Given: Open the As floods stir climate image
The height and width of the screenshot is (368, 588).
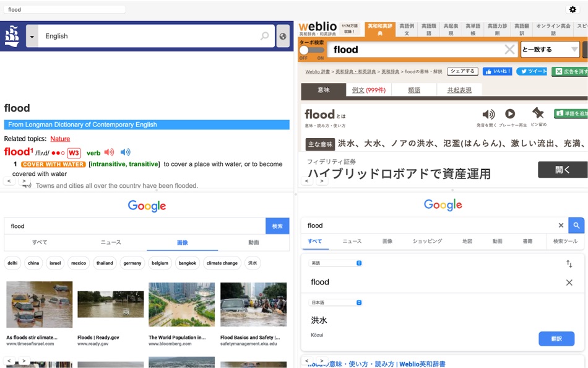Looking at the screenshot, I should (39, 305).
